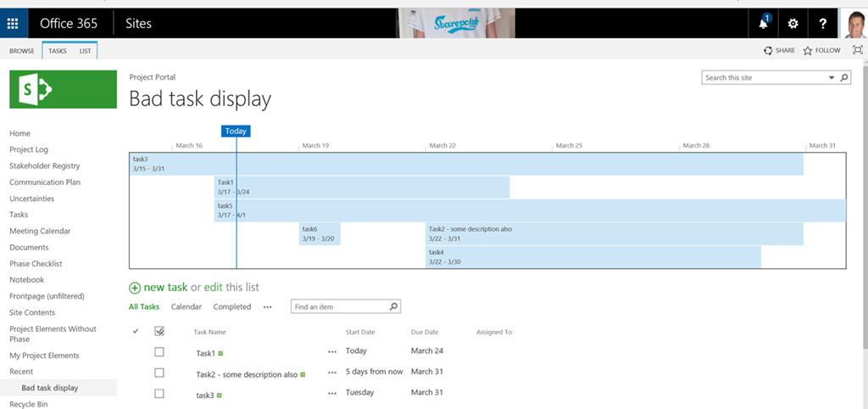Toggle the select-all checkbox in the header
This screenshot has width=868, height=409.
click(x=159, y=332)
